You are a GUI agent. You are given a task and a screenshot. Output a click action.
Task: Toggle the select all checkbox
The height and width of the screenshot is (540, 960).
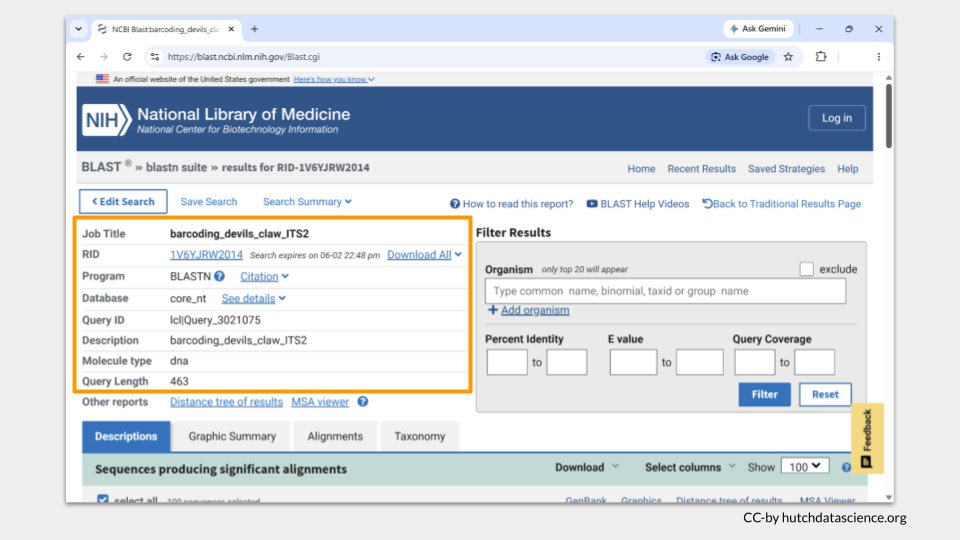click(103, 500)
